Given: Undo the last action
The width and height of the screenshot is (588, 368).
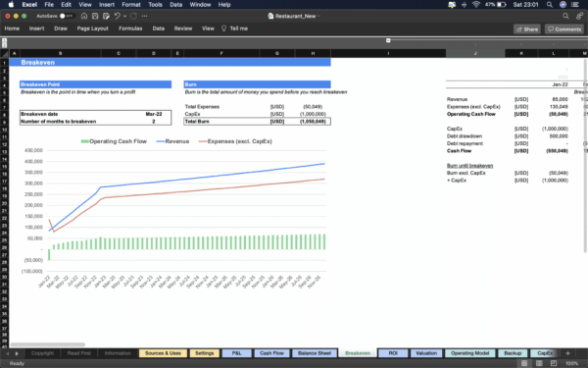Looking at the screenshot, I should click(117, 16).
